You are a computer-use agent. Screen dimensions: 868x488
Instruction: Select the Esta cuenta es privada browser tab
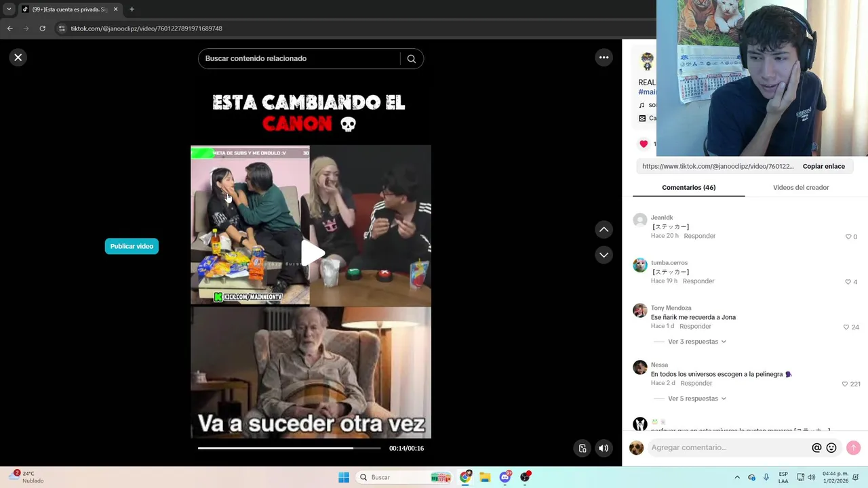(x=70, y=9)
